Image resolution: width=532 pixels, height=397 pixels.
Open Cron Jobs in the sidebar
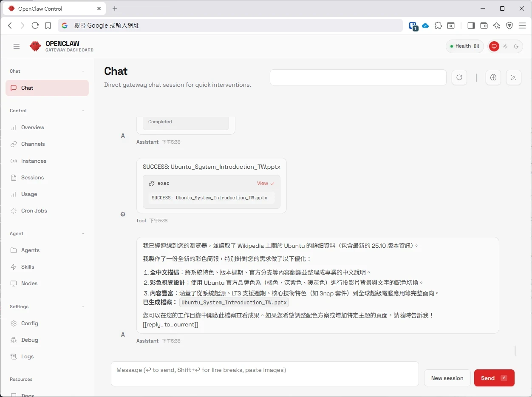coord(34,211)
